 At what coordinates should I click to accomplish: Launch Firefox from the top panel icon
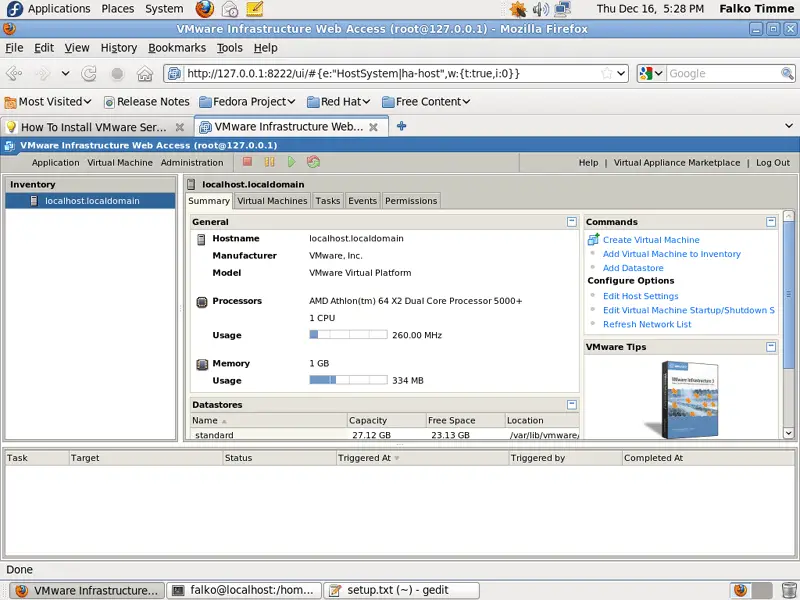(x=205, y=9)
